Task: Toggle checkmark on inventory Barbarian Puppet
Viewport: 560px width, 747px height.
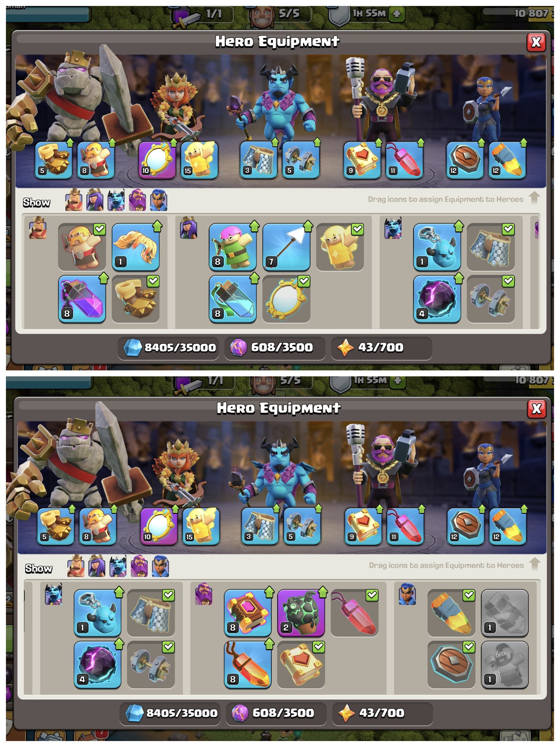Action: (100, 229)
